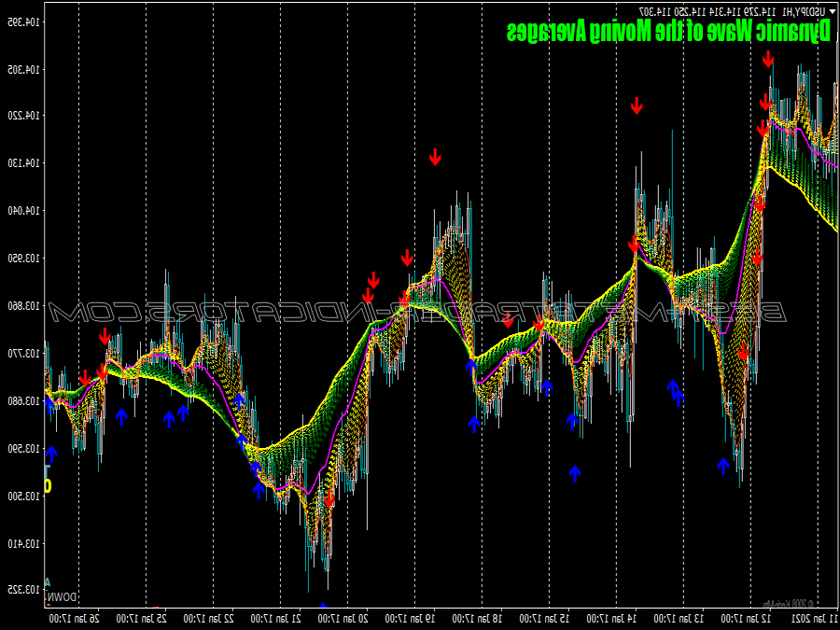Image resolution: width=840 pixels, height=630 pixels.
Task: Click the DOWN trend label
Action: (x=63, y=597)
